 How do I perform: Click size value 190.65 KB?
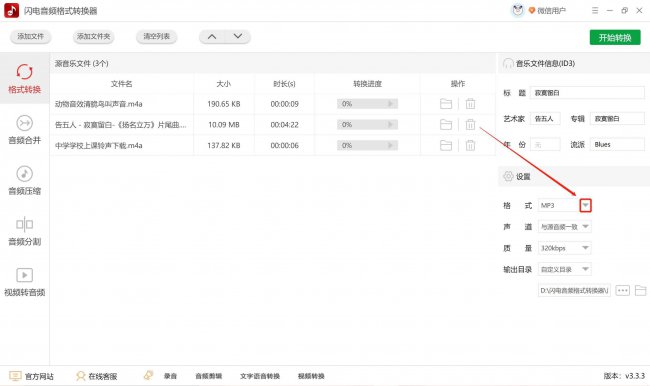pos(224,104)
